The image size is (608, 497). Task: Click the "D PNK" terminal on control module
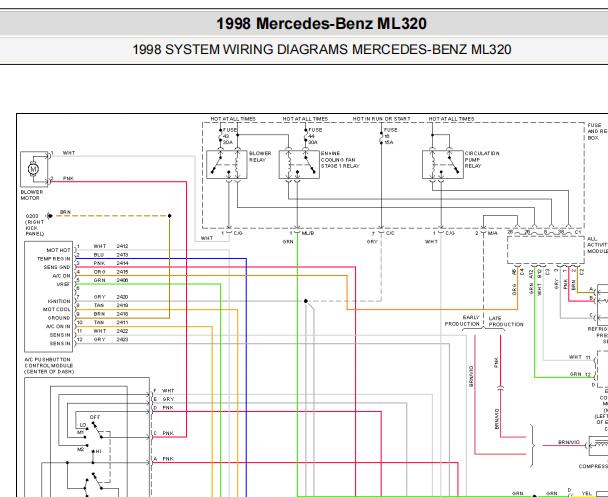164,408
